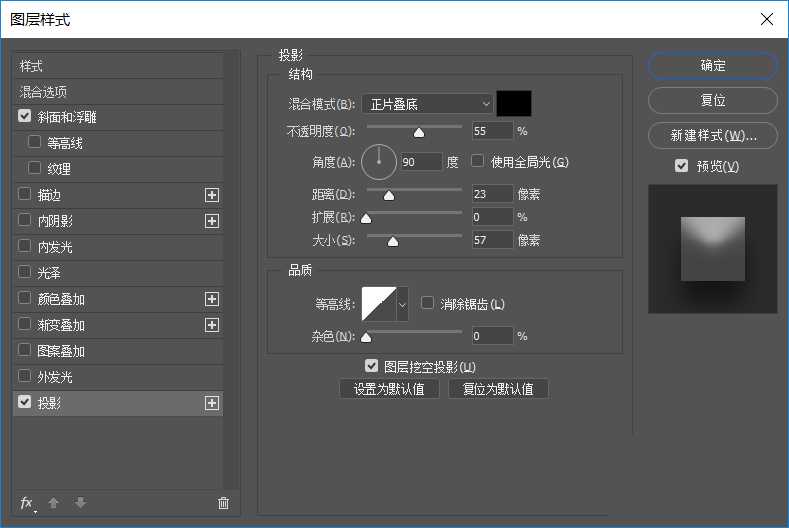Screen dimensions: 789x528
Task: Click the plus icon beside 描边
Action: 212,195
